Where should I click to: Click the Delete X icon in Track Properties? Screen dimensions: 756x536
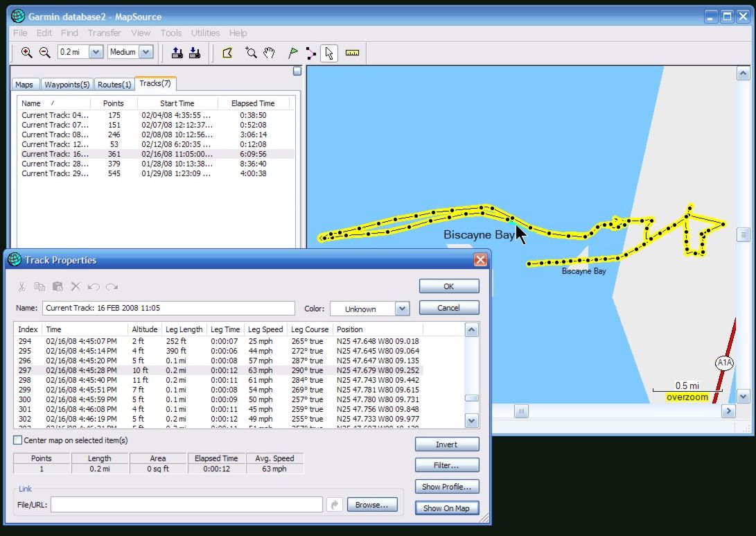click(76, 286)
